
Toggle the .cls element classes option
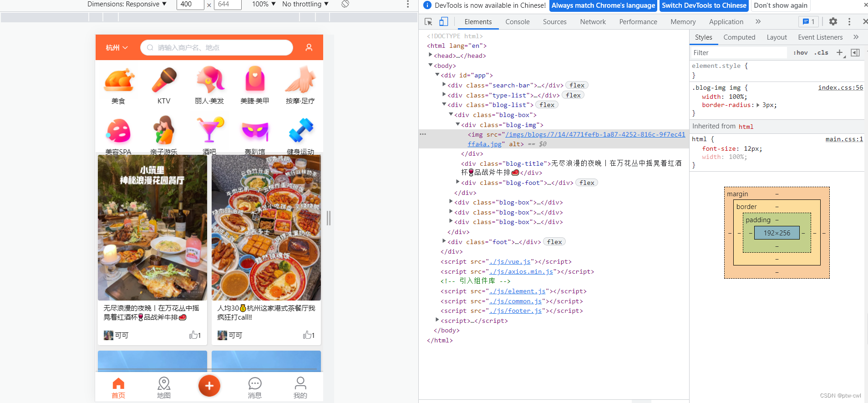821,53
